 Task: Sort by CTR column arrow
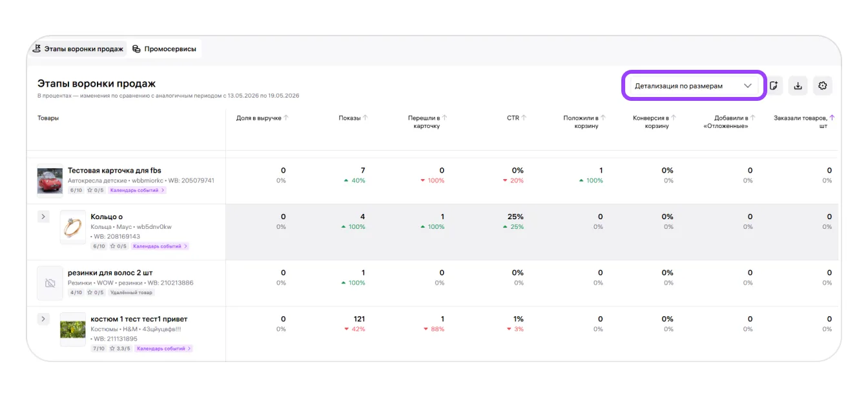point(524,118)
